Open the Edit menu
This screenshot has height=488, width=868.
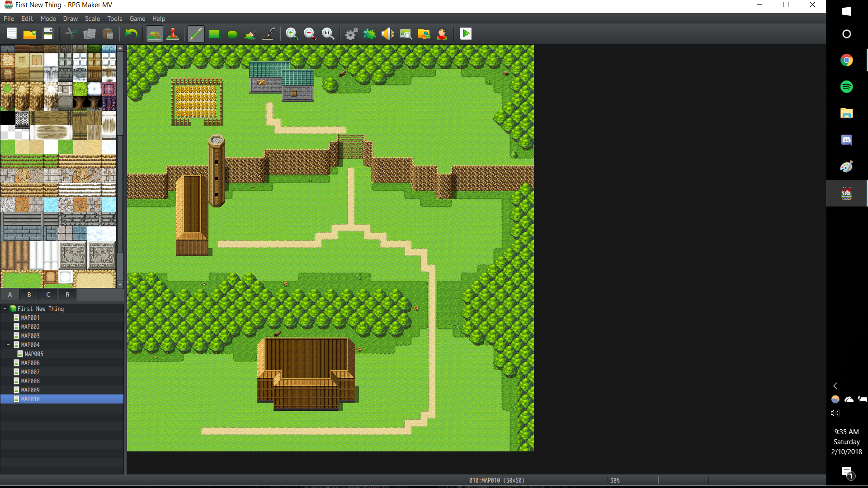[27, 19]
